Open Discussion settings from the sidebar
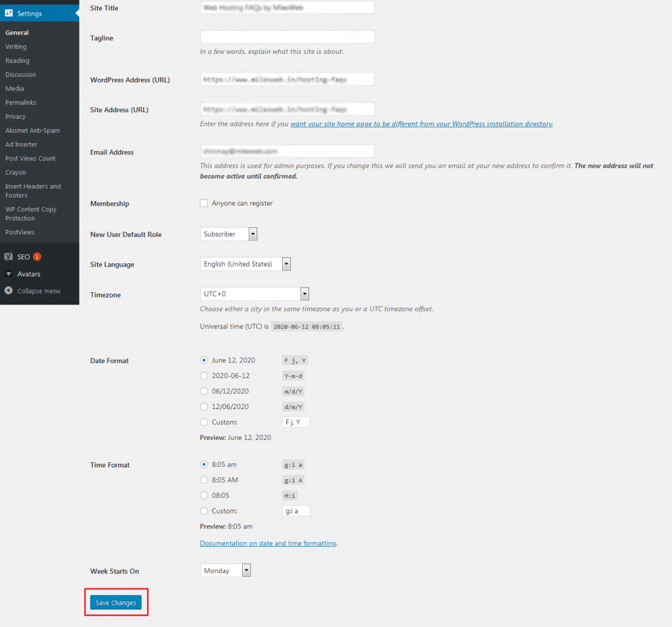This screenshot has height=627, width=672. pos(20,74)
